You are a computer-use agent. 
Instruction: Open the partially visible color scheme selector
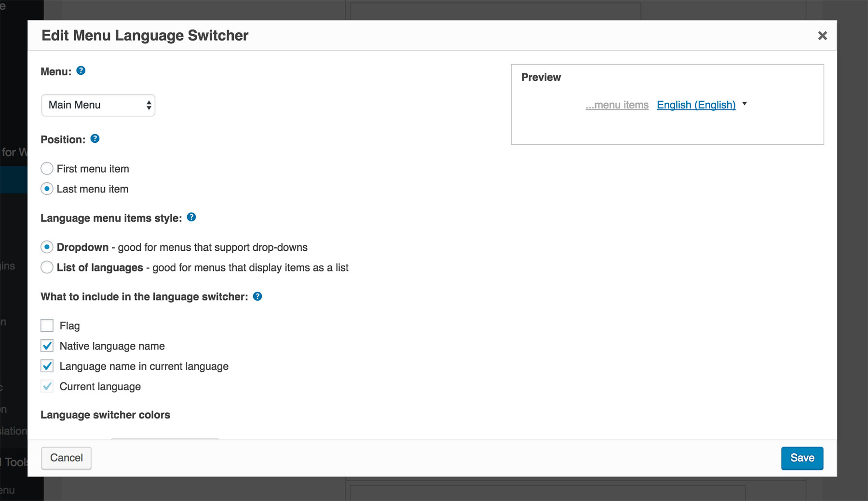click(x=164, y=440)
